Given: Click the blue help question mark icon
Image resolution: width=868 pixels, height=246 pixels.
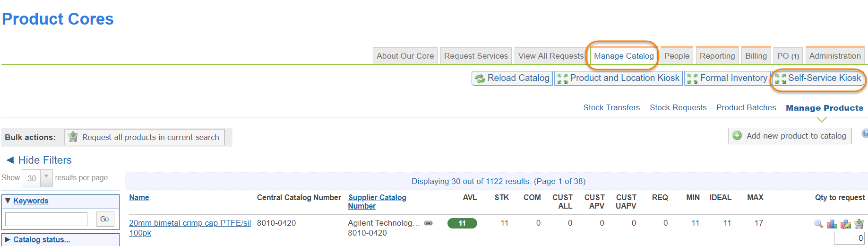Looking at the screenshot, I should tap(865, 133).
